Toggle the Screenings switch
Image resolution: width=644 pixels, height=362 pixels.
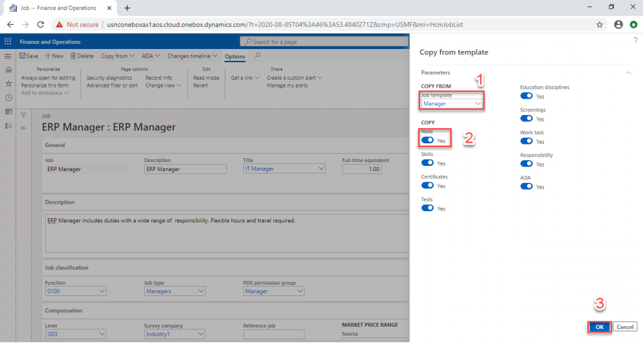click(526, 119)
